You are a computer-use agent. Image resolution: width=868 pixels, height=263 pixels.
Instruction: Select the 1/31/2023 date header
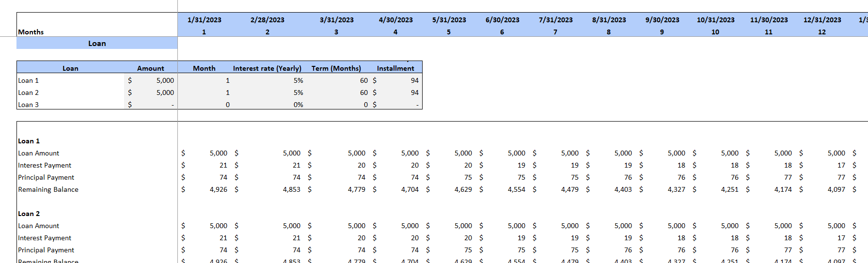pyautogui.click(x=205, y=20)
